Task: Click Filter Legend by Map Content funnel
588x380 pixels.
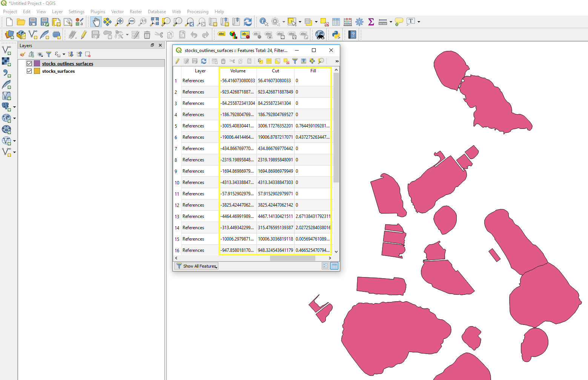Action: click(x=49, y=54)
